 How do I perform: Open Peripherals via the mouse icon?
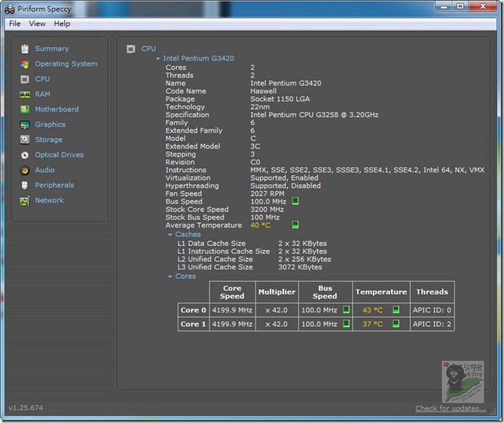[x=24, y=185]
